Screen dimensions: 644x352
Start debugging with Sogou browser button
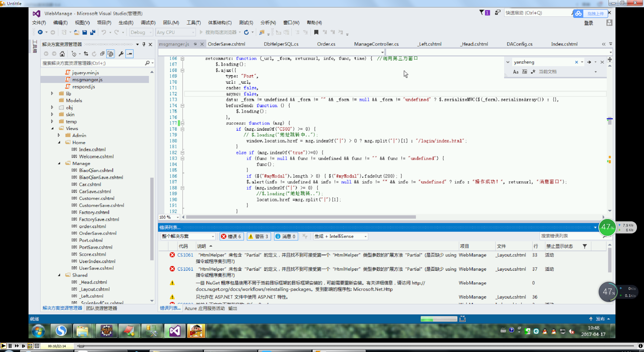point(218,32)
